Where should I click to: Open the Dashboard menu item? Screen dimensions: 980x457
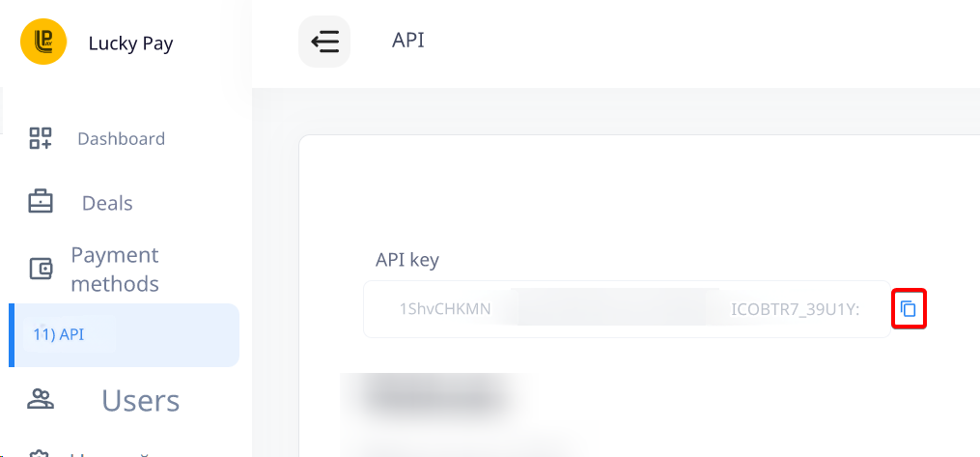121,138
